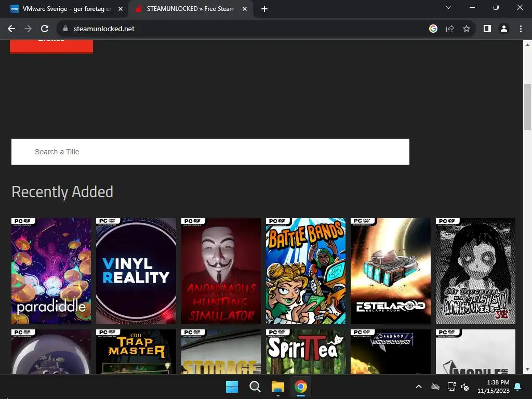The image size is (532, 399).
Task: Share this page icon
Action: click(x=450, y=29)
